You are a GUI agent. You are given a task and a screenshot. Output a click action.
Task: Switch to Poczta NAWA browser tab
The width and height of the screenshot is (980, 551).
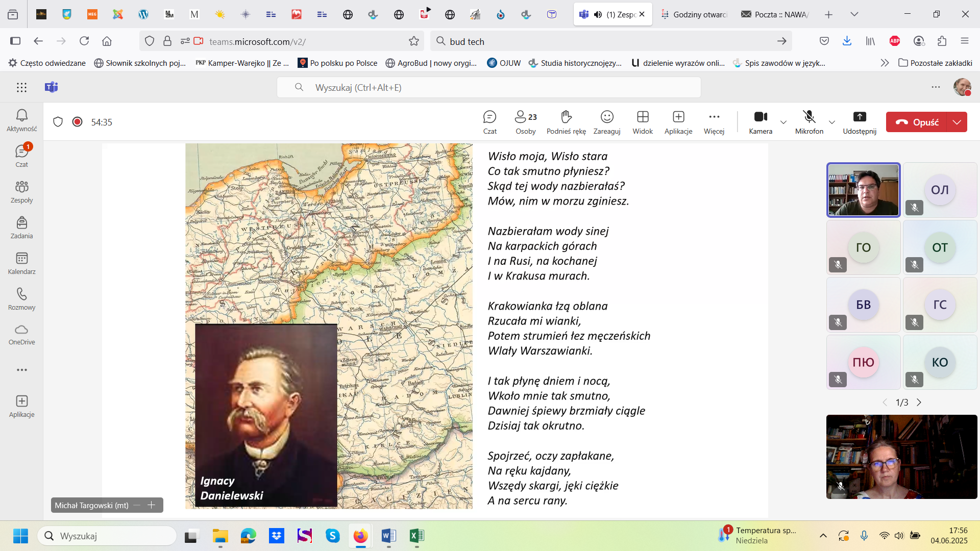click(775, 14)
